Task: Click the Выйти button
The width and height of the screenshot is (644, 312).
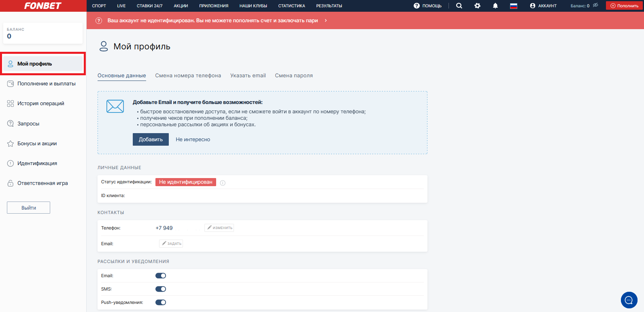Action: (28, 208)
